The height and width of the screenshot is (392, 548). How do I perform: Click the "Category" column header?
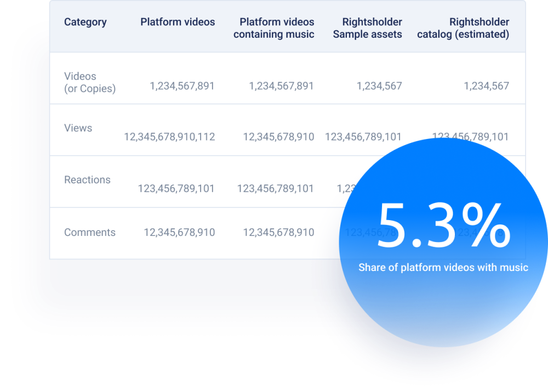tap(85, 22)
